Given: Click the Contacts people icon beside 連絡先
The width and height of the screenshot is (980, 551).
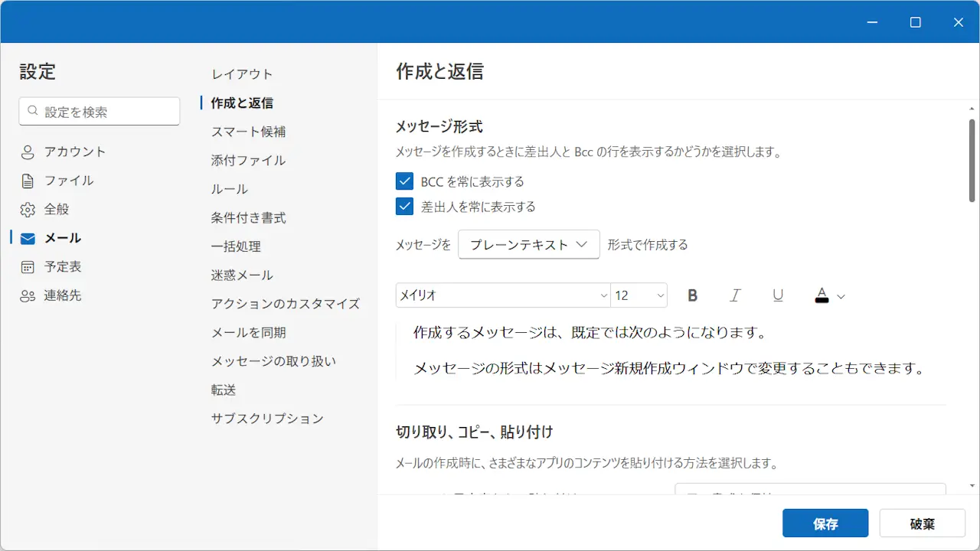Looking at the screenshot, I should pyautogui.click(x=28, y=296).
